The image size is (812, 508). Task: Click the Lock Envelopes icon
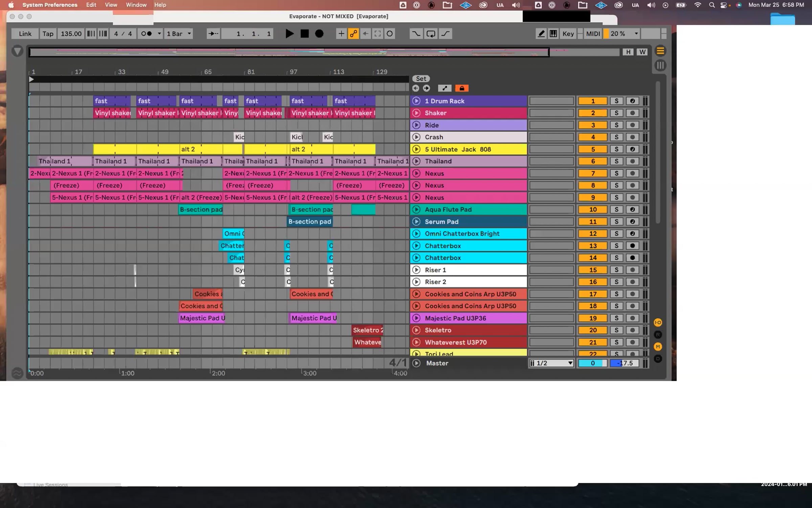(x=461, y=88)
